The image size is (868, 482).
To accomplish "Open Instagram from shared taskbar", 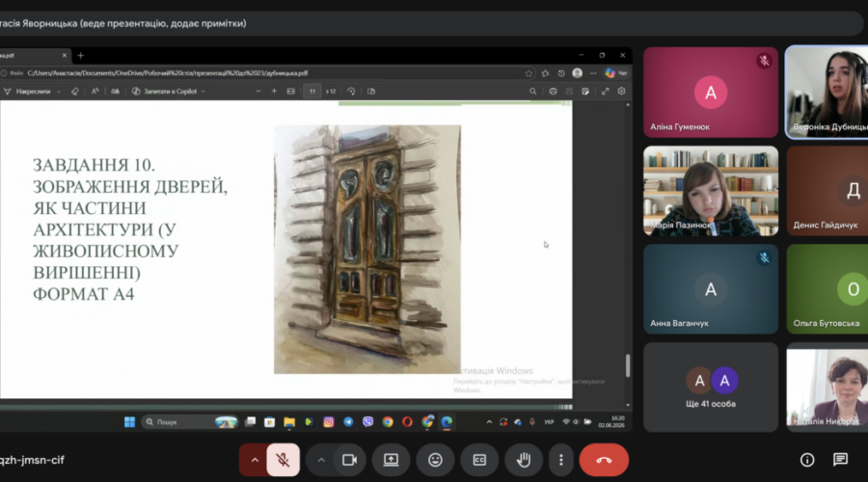I will pos(328,422).
